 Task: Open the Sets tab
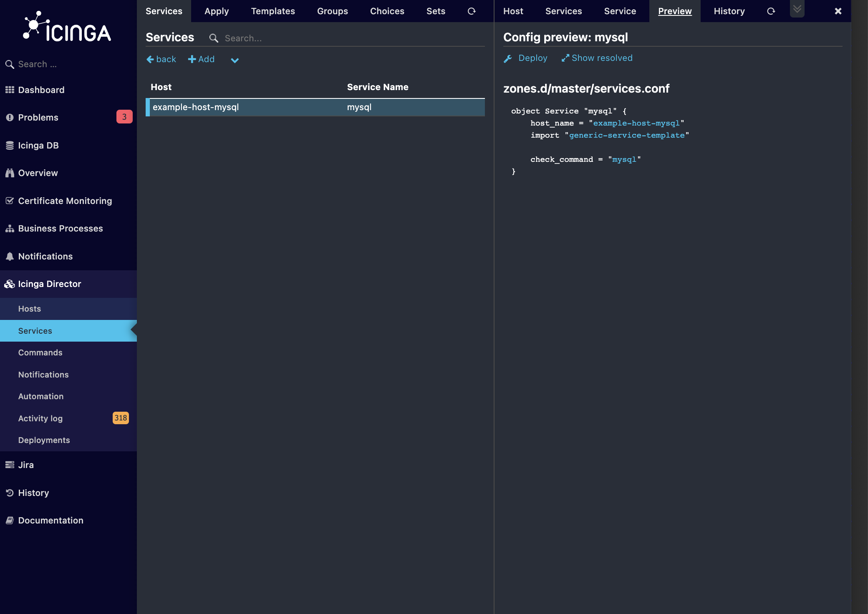coord(436,11)
